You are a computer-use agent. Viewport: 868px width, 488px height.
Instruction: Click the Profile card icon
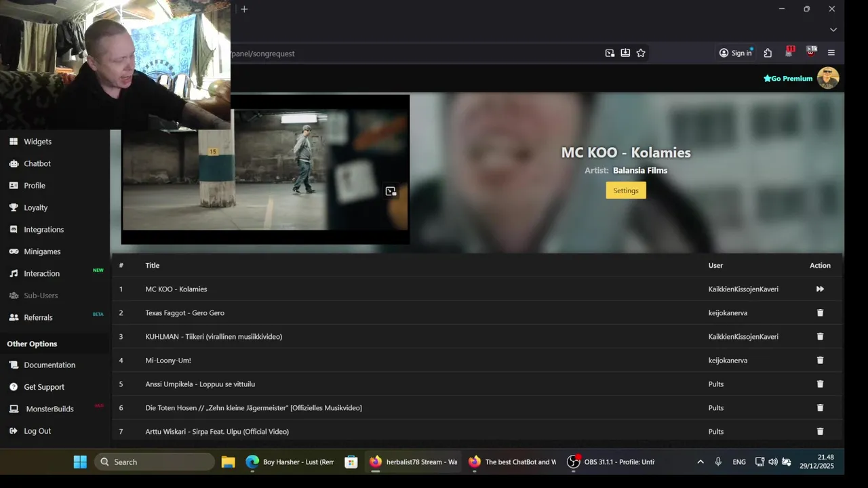[x=14, y=186]
